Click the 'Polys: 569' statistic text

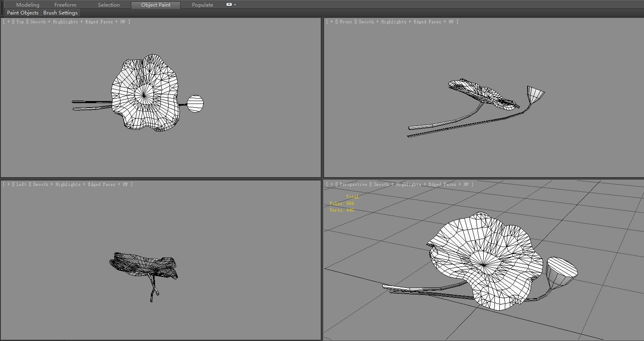pyautogui.click(x=342, y=203)
